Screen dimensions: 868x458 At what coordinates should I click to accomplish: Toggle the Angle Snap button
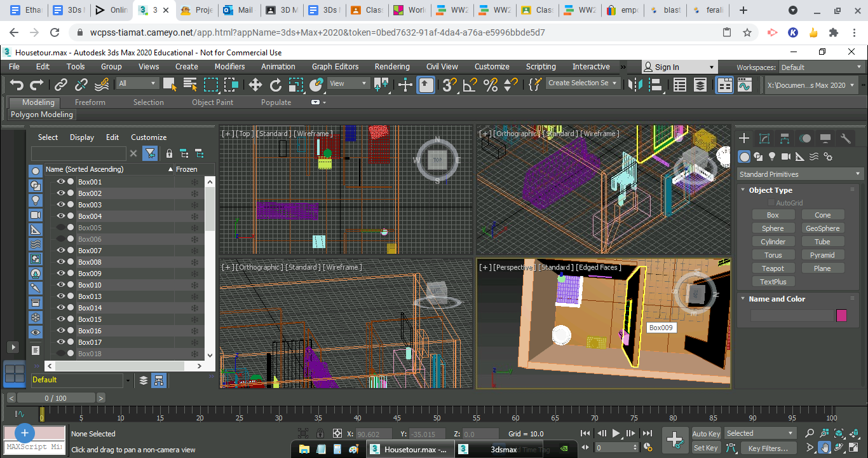[x=470, y=85]
